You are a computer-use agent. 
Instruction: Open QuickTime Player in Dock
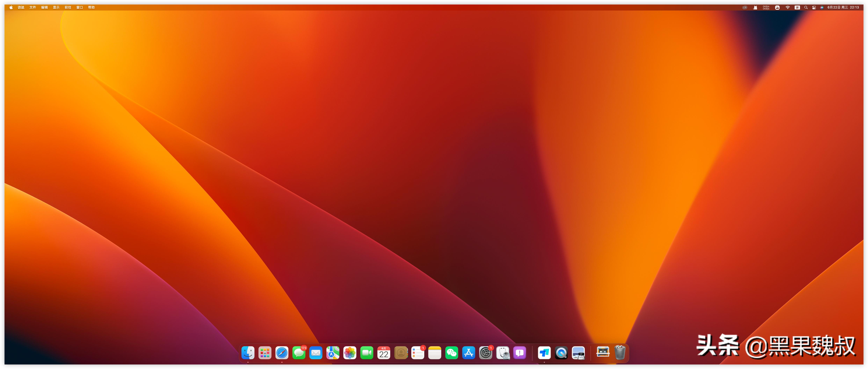[x=561, y=353]
